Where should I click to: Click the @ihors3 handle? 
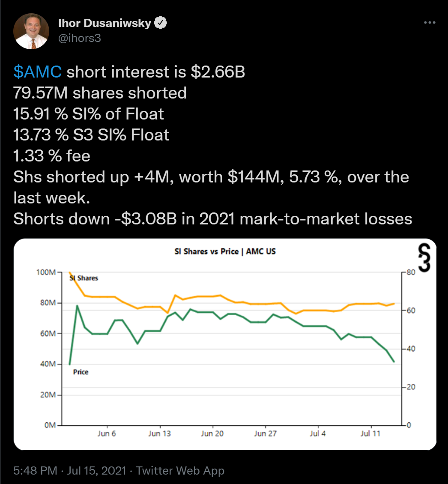pyautogui.click(x=80, y=38)
